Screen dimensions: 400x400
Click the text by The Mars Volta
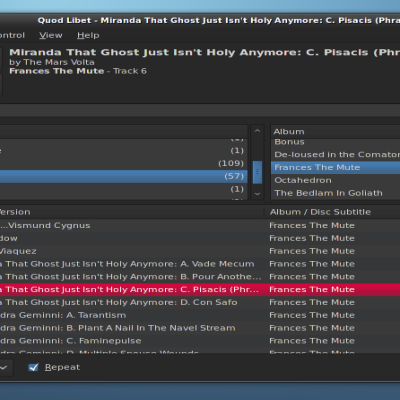pos(52,62)
